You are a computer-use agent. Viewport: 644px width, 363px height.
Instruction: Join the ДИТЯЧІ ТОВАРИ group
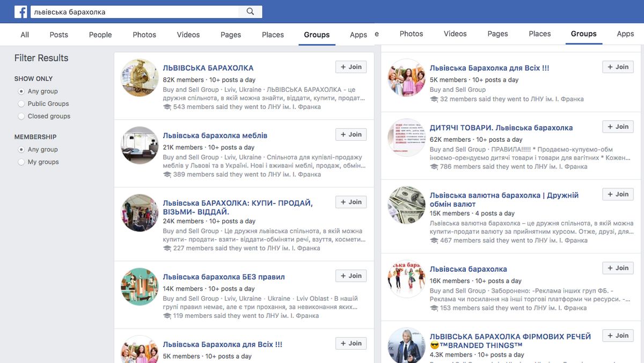point(618,127)
